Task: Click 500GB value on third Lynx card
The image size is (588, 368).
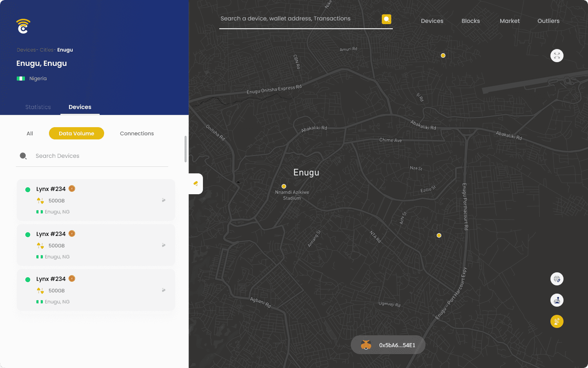Action: (57, 291)
